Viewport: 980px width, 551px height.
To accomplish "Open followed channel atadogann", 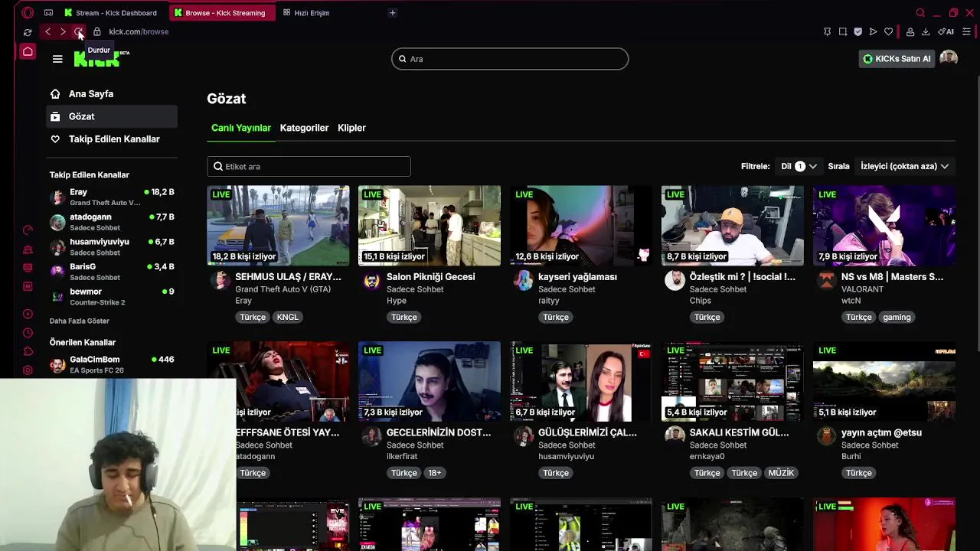I will pyautogui.click(x=112, y=222).
